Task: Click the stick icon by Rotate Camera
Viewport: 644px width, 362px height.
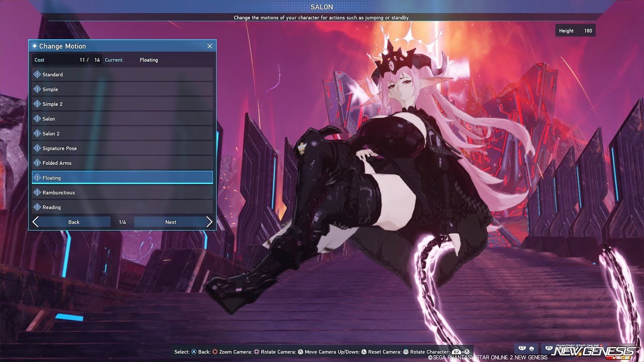Action: 300,352
